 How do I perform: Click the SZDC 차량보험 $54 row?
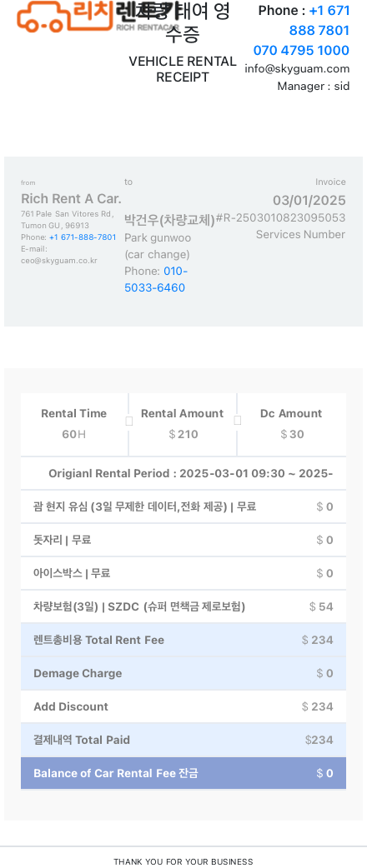click(183, 606)
